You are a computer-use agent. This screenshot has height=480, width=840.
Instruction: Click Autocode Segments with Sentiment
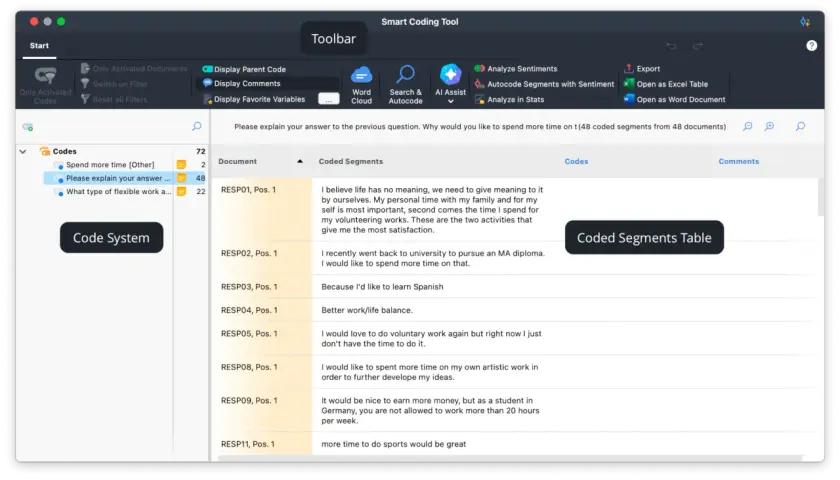click(x=544, y=84)
